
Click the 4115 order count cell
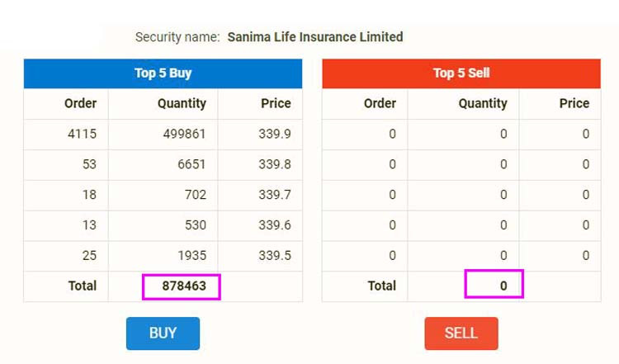pyautogui.click(x=82, y=135)
